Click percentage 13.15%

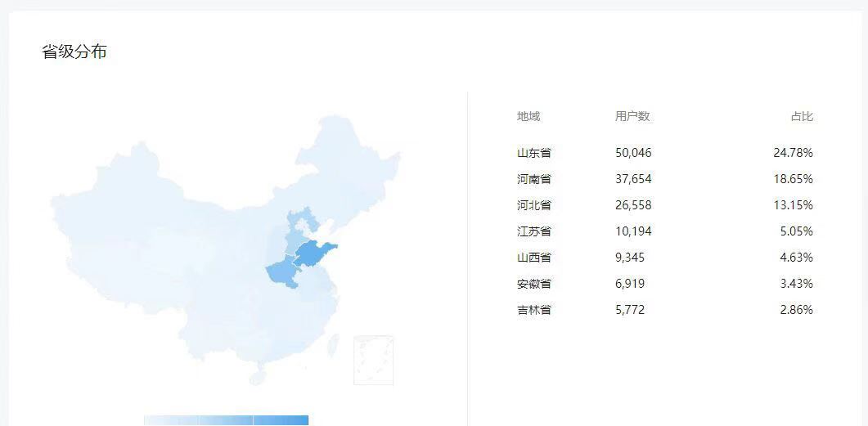794,205
